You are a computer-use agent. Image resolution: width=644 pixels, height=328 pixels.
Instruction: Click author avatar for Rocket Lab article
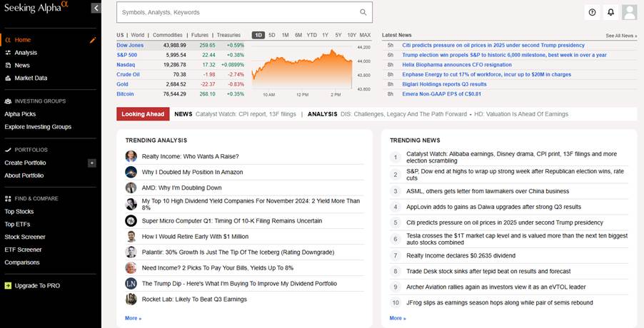(131, 299)
